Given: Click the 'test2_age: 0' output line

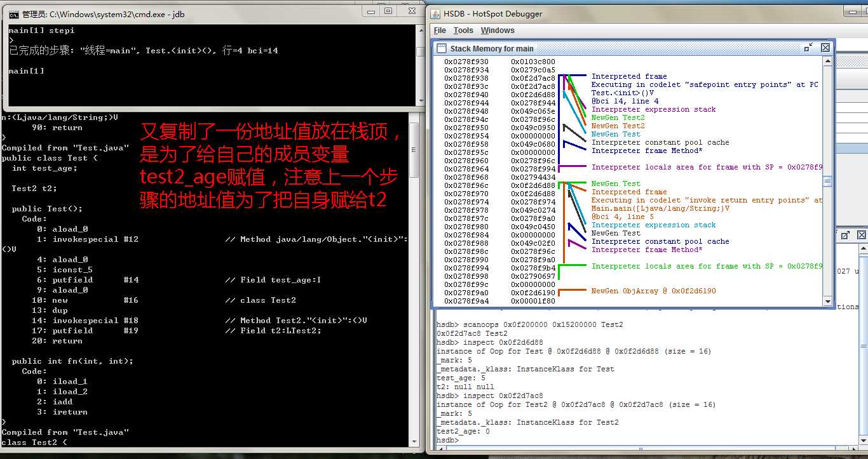Looking at the screenshot, I should click(x=463, y=431).
